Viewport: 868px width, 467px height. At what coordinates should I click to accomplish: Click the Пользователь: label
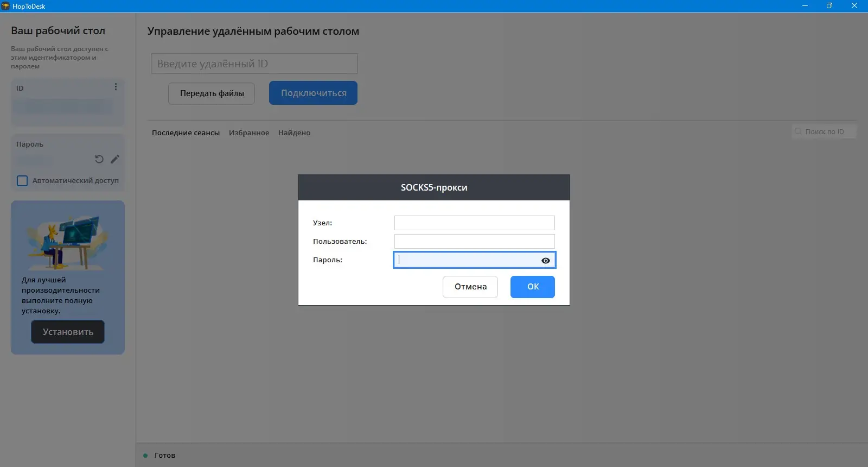(340, 241)
